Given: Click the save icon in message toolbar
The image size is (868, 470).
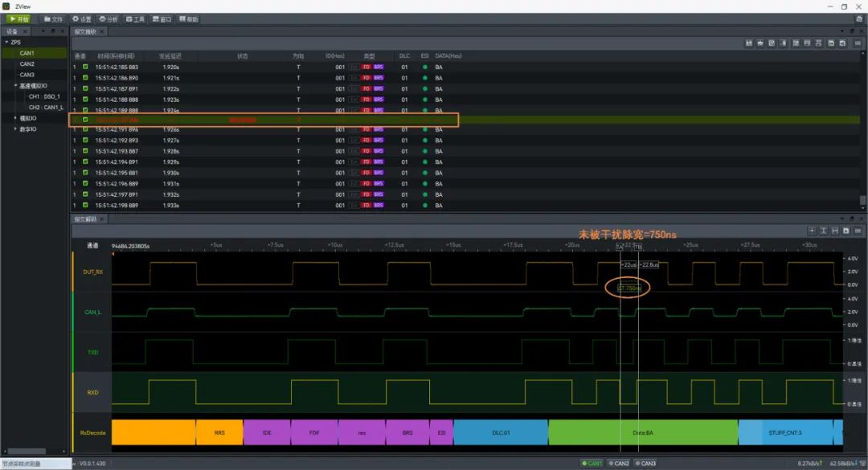Looking at the screenshot, I should 749,43.
